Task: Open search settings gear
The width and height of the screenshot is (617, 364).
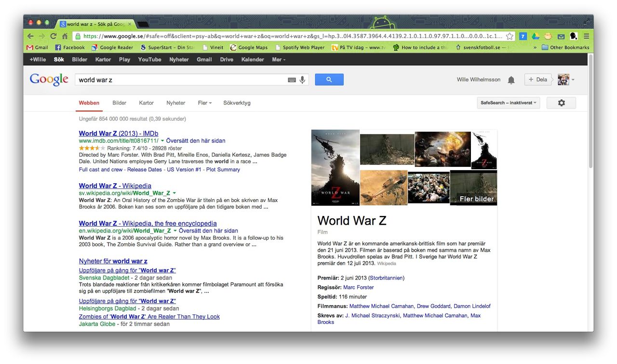Action: click(x=561, y=103)
